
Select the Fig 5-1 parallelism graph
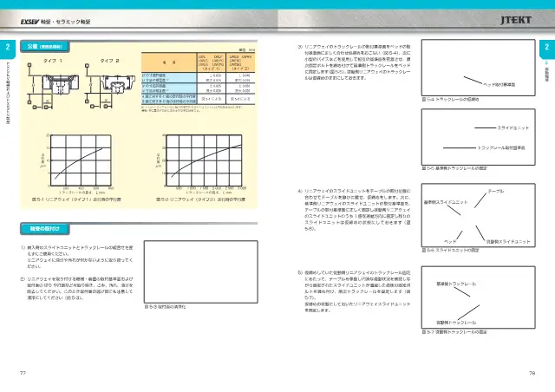coord(81,160)
